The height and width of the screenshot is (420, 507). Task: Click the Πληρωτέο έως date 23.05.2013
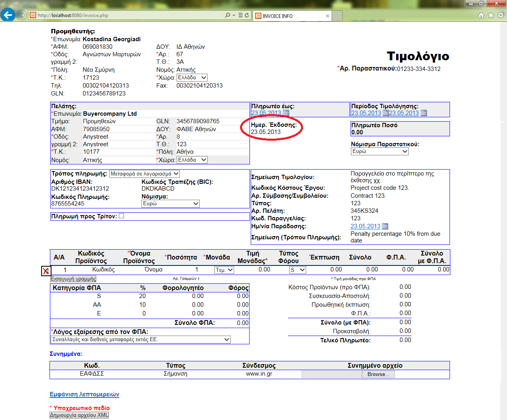pos(266,113)
